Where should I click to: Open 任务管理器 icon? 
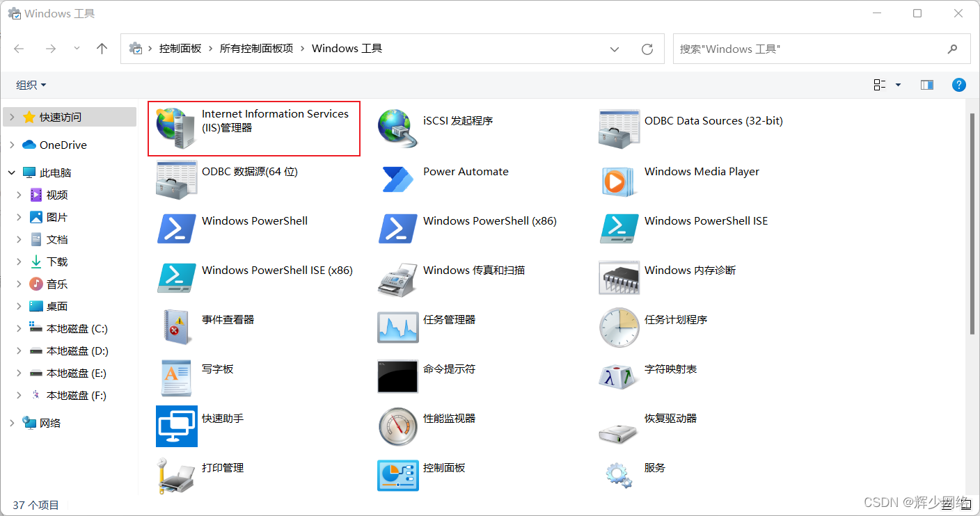pyautogui.click(x=398, y=328)
